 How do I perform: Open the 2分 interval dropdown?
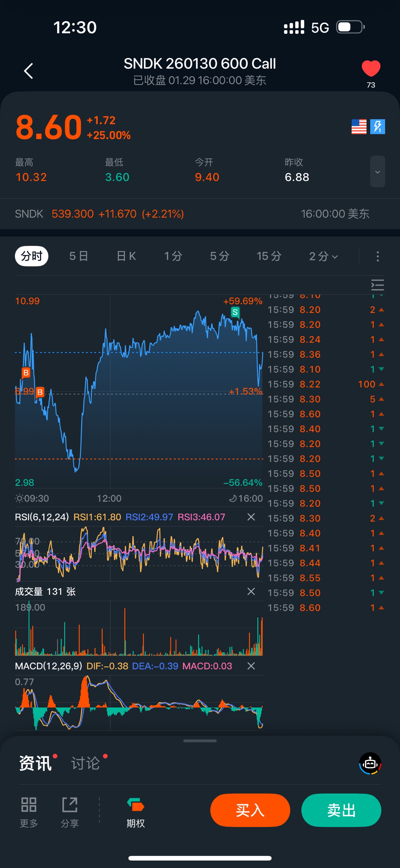(x=323, y=256)
